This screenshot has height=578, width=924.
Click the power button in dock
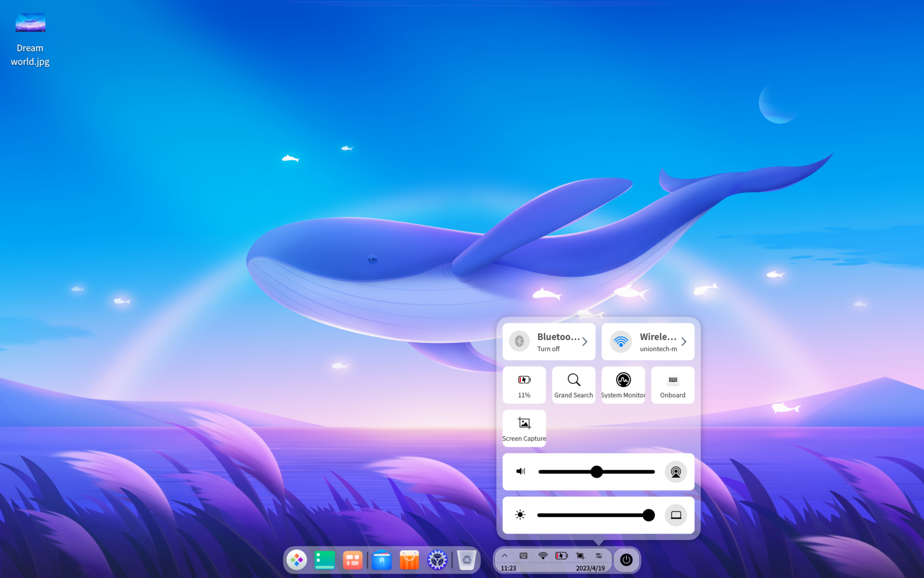pos(626,560)
